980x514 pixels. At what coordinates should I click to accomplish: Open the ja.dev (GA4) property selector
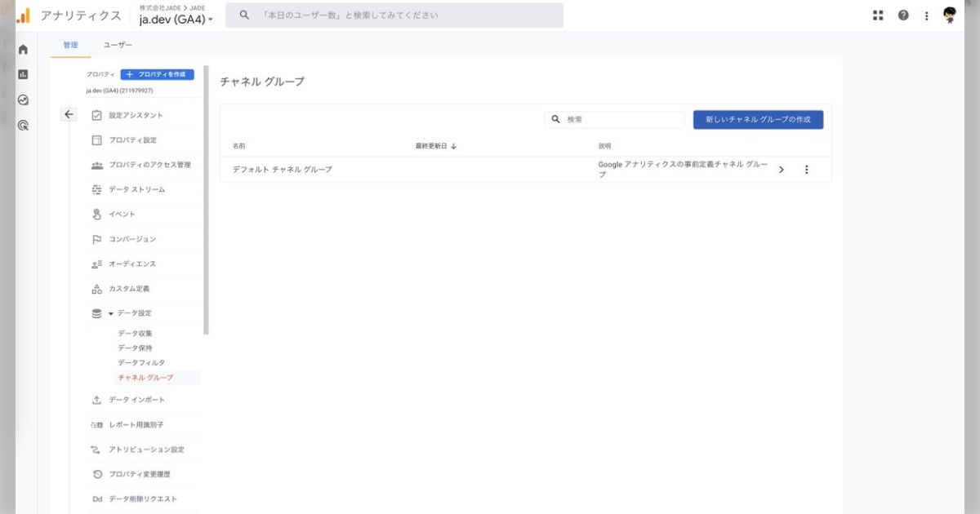point(176,20)
